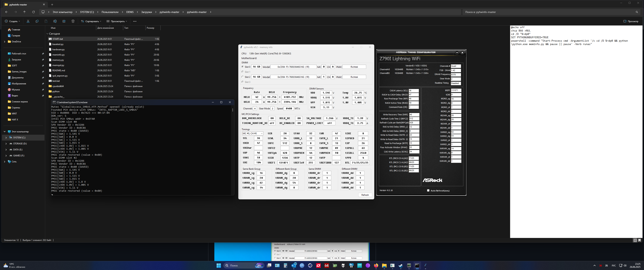Expand the SYSTEM (C:) tree node
This screenshot has width=644, height=270.
click(x=6, y=137)
